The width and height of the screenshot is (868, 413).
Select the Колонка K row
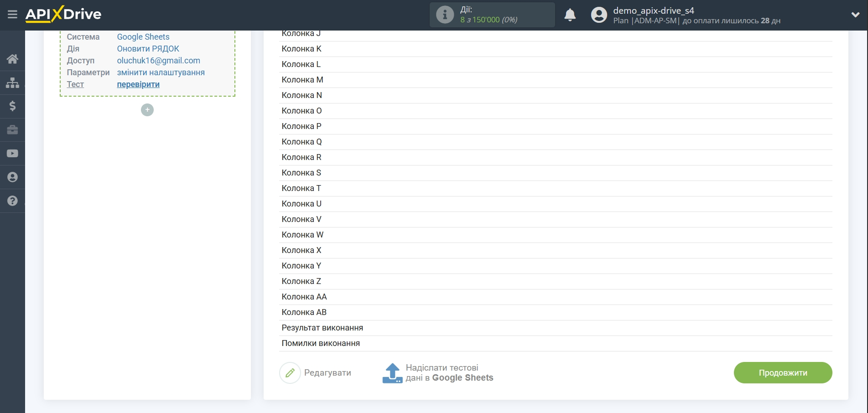(x=556, y=49)
